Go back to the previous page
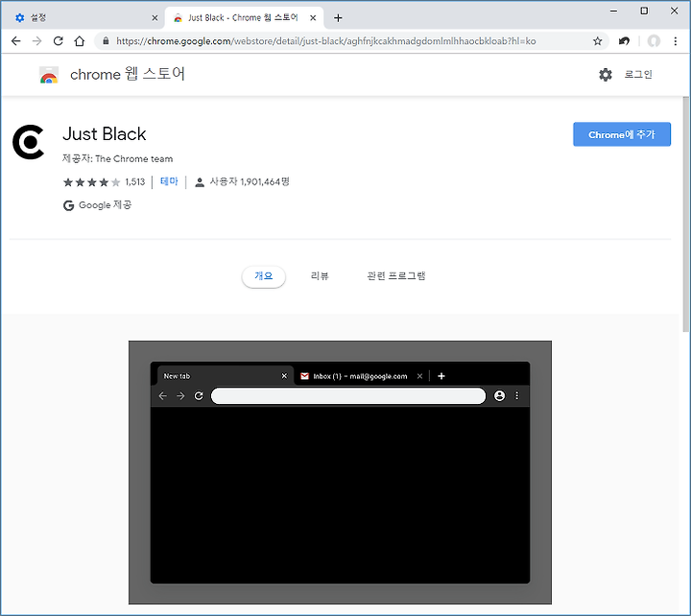 (16, 41)
